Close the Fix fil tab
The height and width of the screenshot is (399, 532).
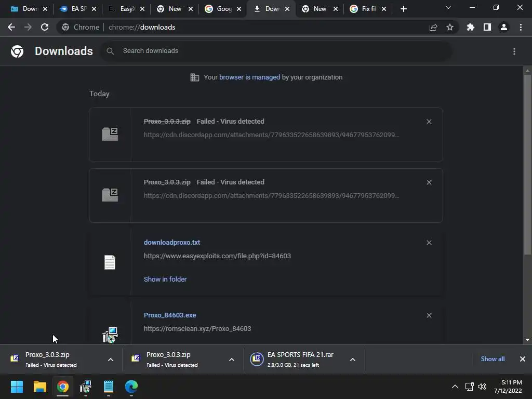click(x=384, y=9)
